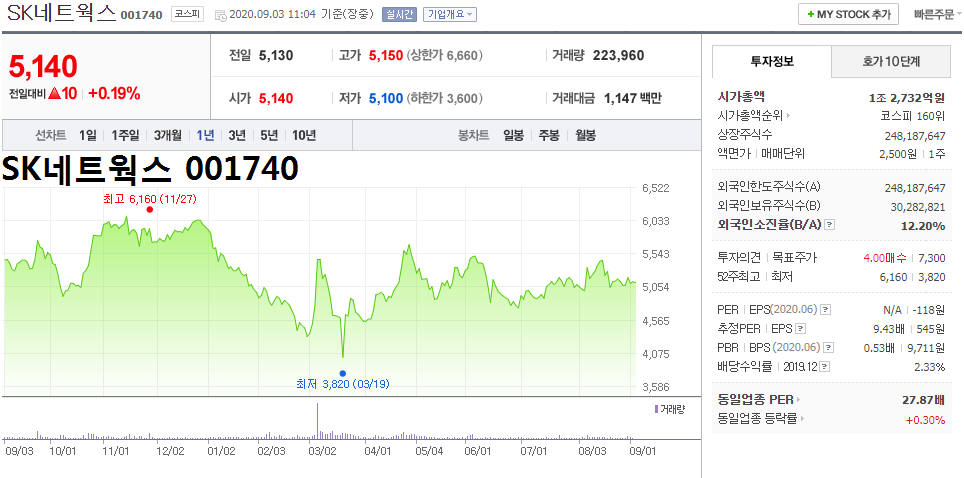
Task: Click the 외국인보유주식수 value 30,282,821
Action: pos(918,206)
